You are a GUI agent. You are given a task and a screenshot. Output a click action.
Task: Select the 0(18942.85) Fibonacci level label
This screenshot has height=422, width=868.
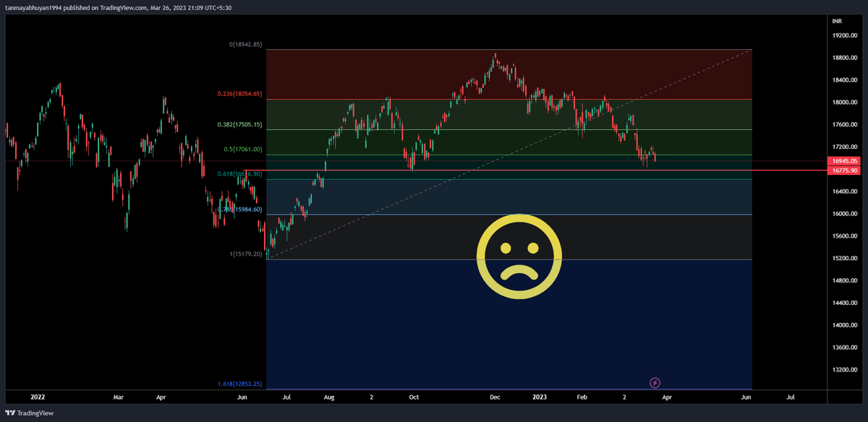click(245, 45)
